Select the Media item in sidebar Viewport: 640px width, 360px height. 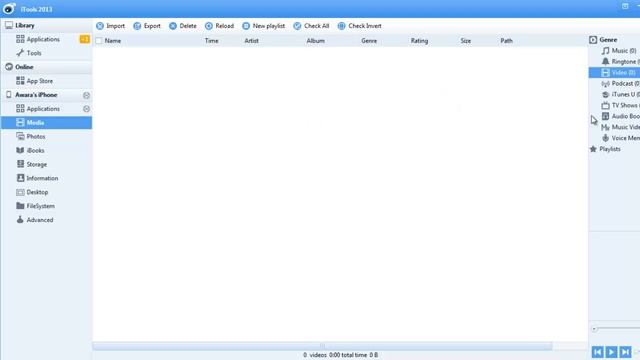click(46, 122)
